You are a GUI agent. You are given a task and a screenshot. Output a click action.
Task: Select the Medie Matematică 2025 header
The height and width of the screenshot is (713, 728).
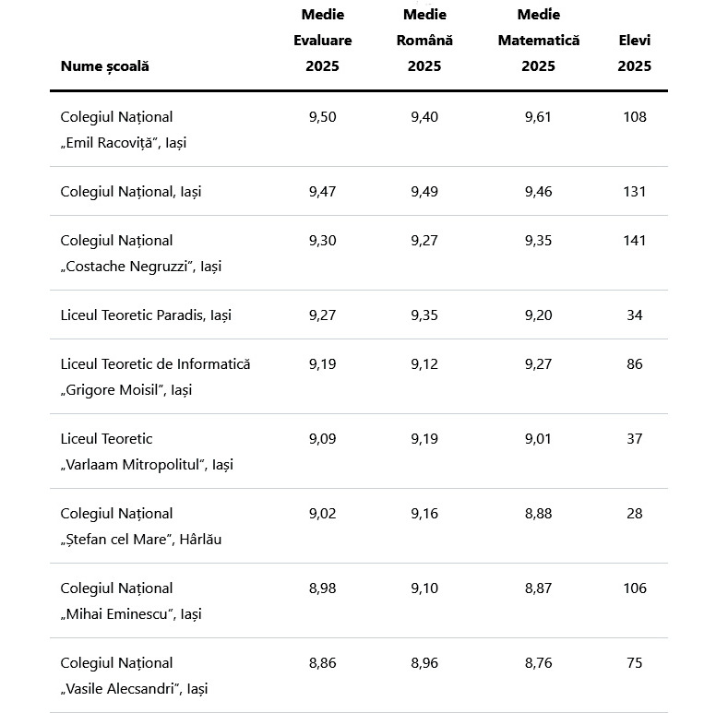tap(539, 41)
